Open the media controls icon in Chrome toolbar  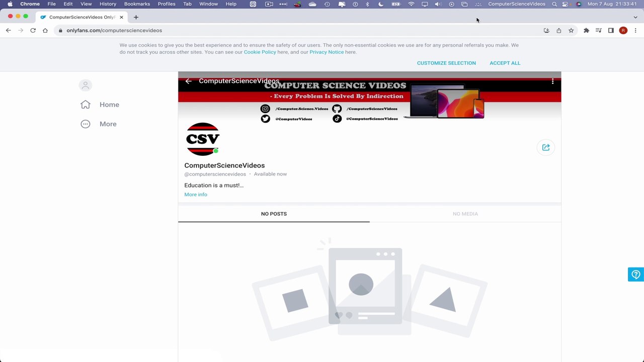599,31
